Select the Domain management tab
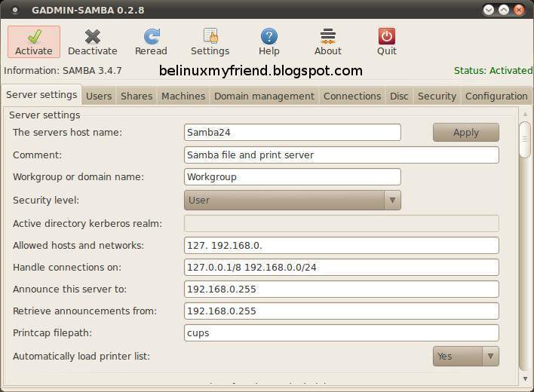This screenshot has width=534, height=392. point(264,96)
